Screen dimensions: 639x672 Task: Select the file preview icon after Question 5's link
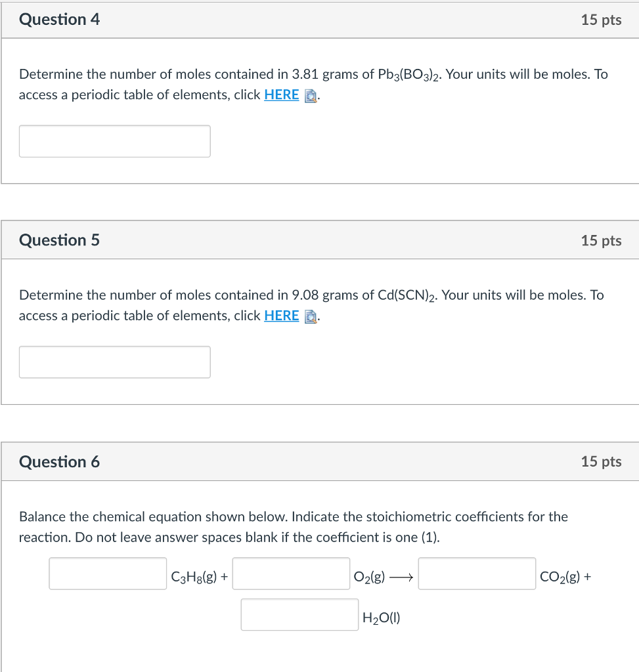click(x=310, y=317)
